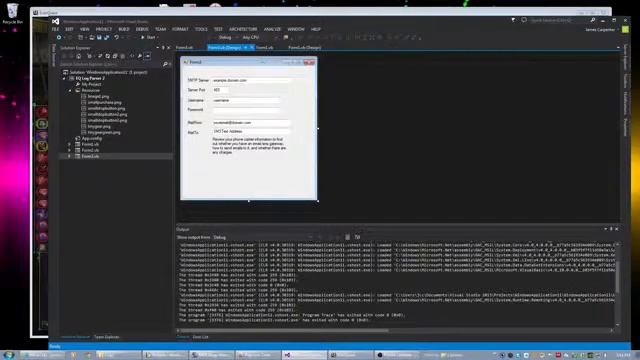Open the ARCHITECTURE menu
Image resolution: width=640 pixels, height=360 pixels.
tap(243, 29)
